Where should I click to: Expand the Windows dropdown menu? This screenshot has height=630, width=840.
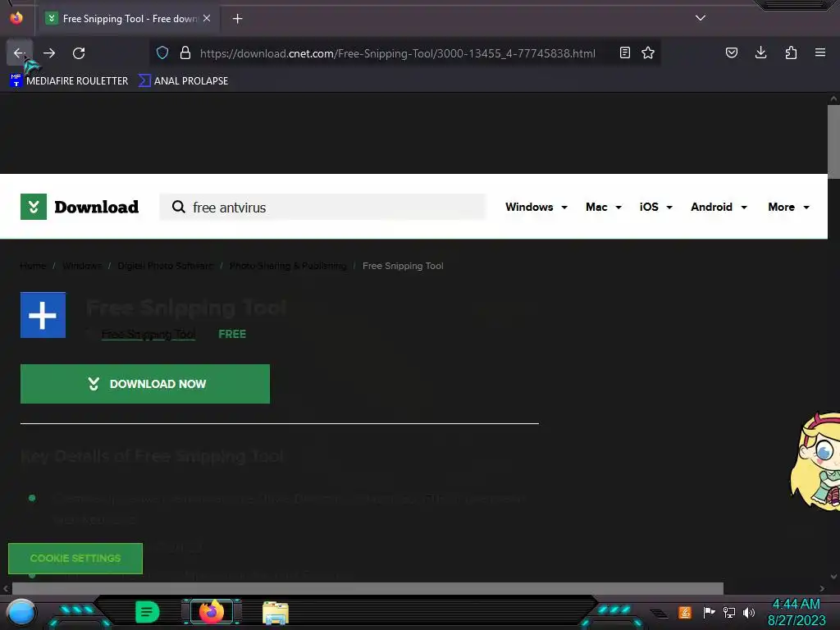click(x=536, y=207)
